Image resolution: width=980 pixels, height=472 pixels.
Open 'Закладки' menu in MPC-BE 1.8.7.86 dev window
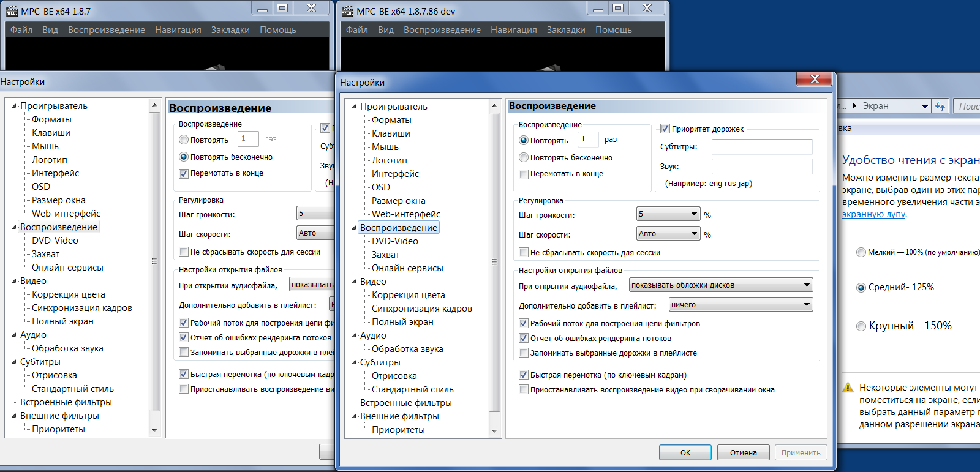tap(566, 30)
